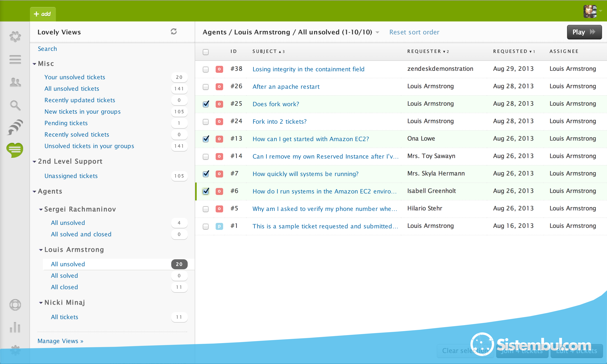This screenshot has height=364, width=607.
Task: Open the bar chart reporting icon
Action: pos(15,327)
